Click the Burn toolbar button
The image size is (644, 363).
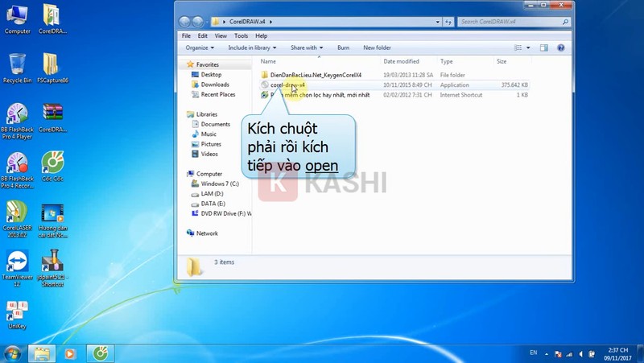[344, 47]
